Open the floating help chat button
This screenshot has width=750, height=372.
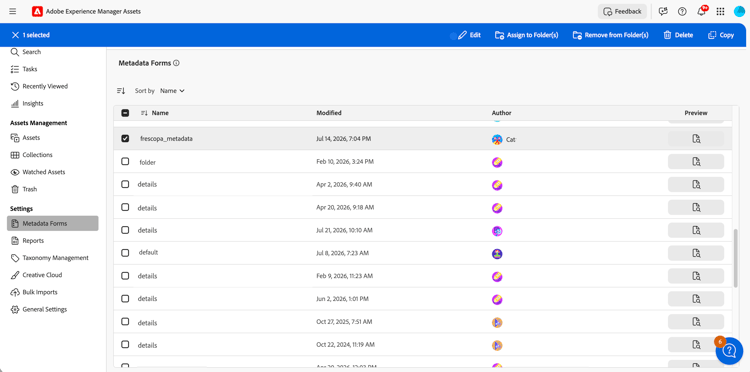[x=729, y=351]
